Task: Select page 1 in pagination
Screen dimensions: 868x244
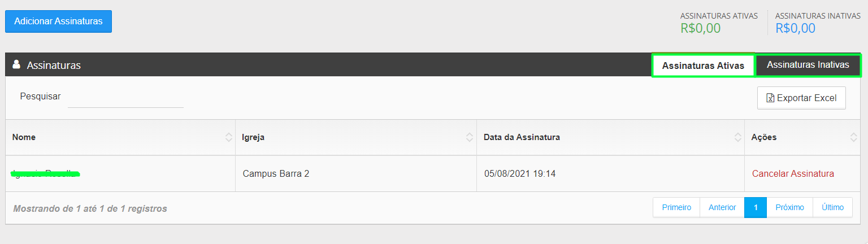Action: click(x=756, y=207)
